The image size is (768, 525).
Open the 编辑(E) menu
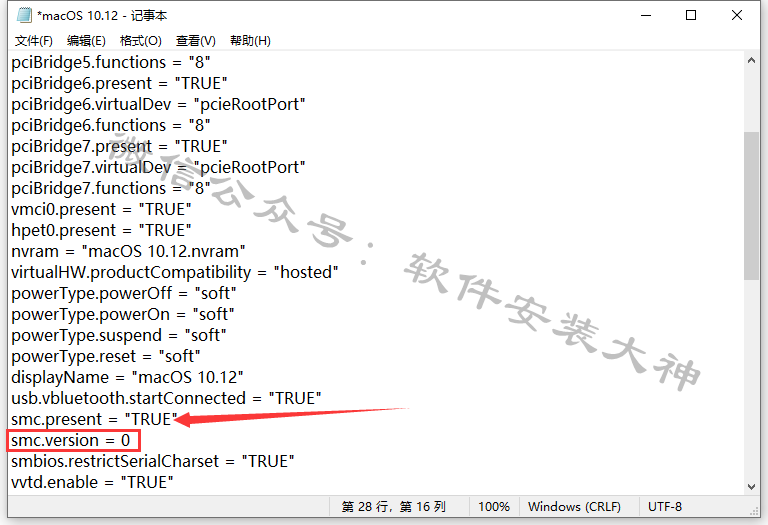coord(86,41)
